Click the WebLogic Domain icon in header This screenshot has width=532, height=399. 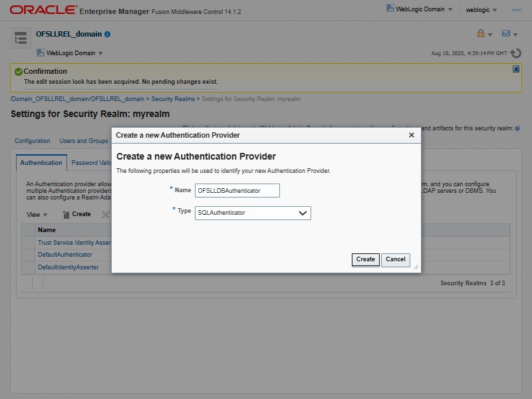pos(390,9)
